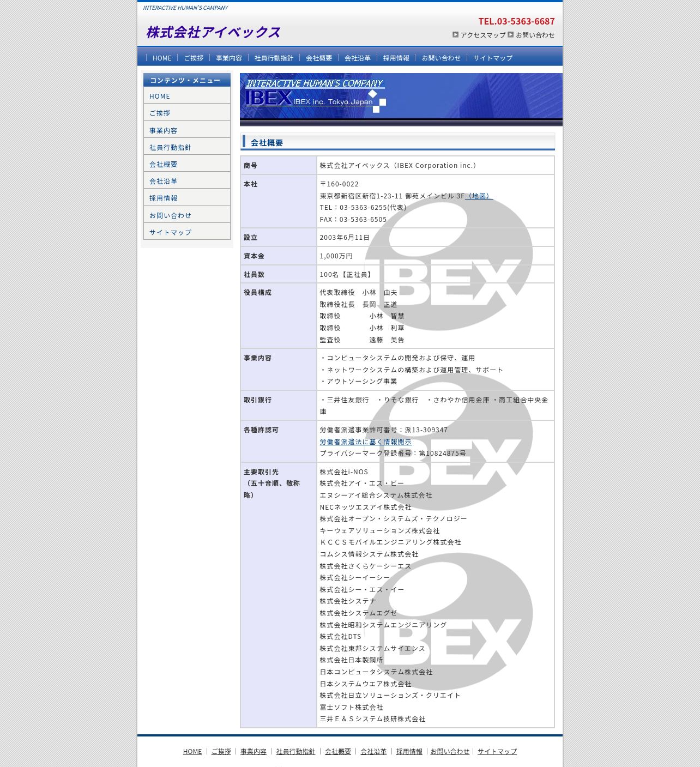700x767 pixels.
Task: Click the arrow icon beside アクセスマップ
Action: (x=455, y=34)
